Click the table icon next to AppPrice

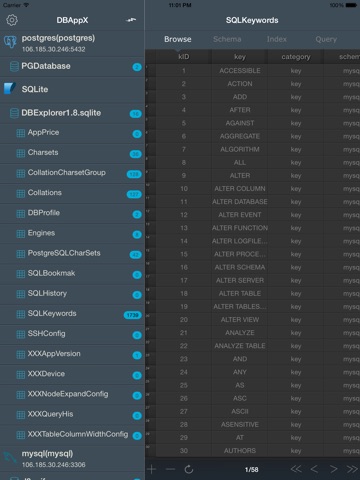21,133
